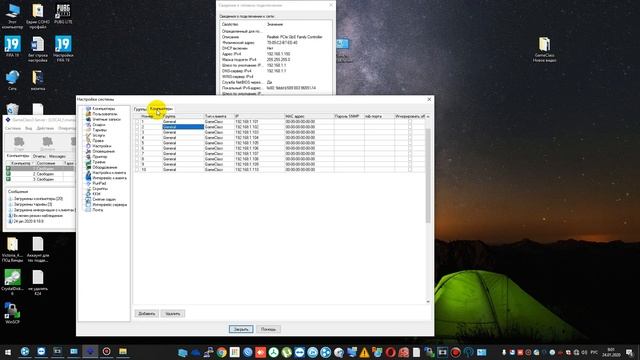Click IP cell 192.168.1.110
Image resolution: width=640 pixels, height=360 pixels.
[x=259, y=169]
